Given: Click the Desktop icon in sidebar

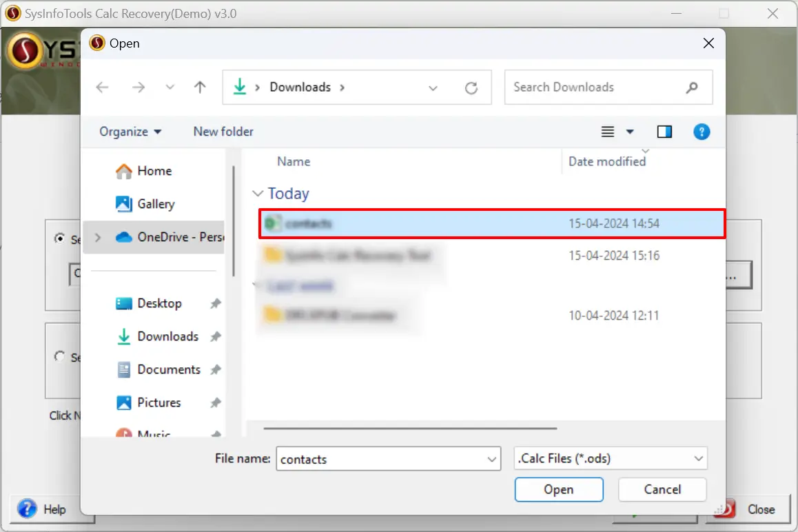Looking at the screenshot, I should coord(123,303).
